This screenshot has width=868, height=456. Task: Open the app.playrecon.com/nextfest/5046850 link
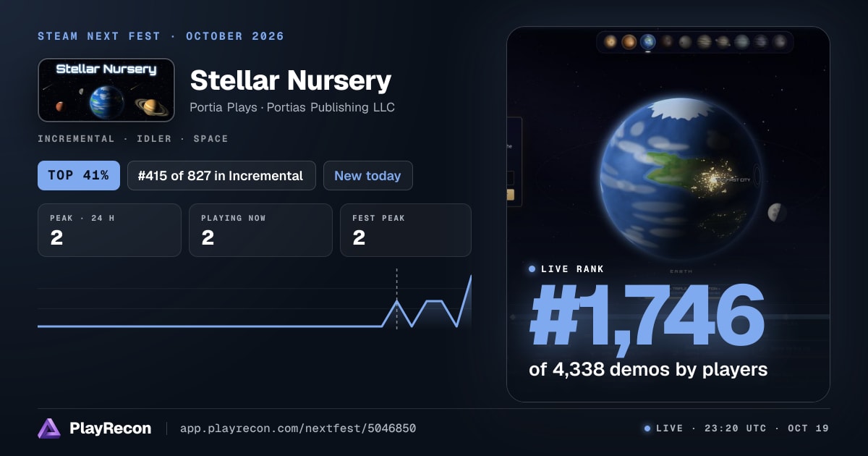click(297, 428)
